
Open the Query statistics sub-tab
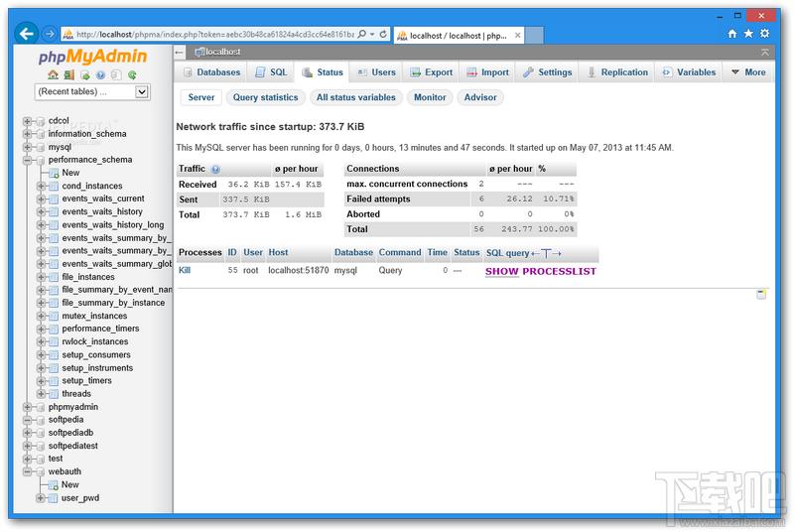click(x=265, y=97)
